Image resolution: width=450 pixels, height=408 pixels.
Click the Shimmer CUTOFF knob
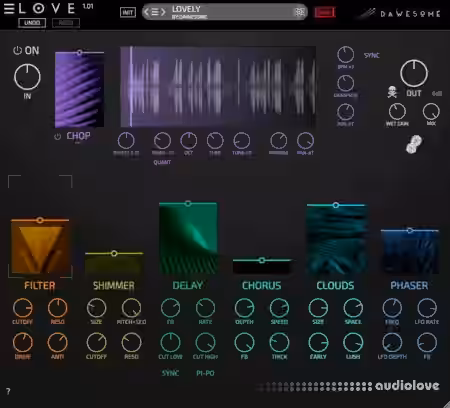click(x=97, y=343)
